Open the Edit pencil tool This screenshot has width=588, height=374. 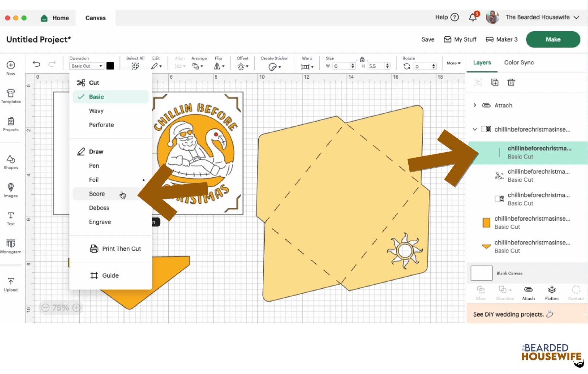tap(156, 66)
